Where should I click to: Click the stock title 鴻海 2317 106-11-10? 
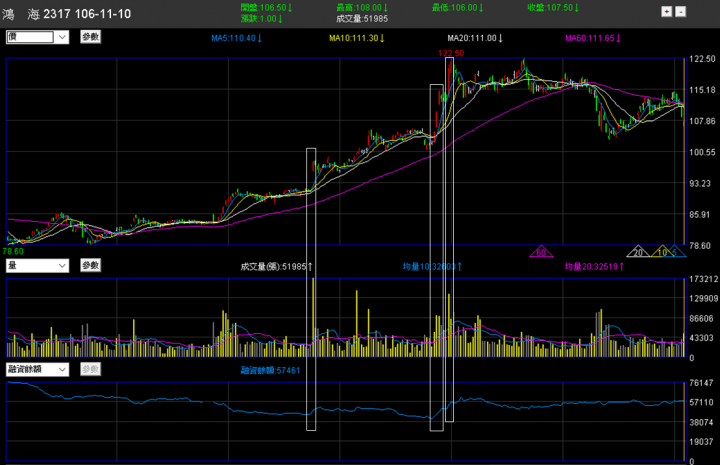click(x=67, y=14)
